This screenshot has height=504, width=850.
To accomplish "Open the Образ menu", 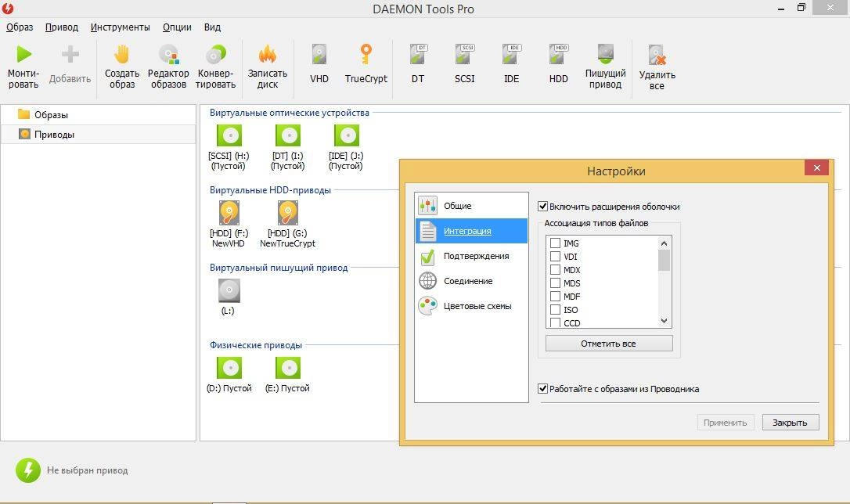I will 20,27.
